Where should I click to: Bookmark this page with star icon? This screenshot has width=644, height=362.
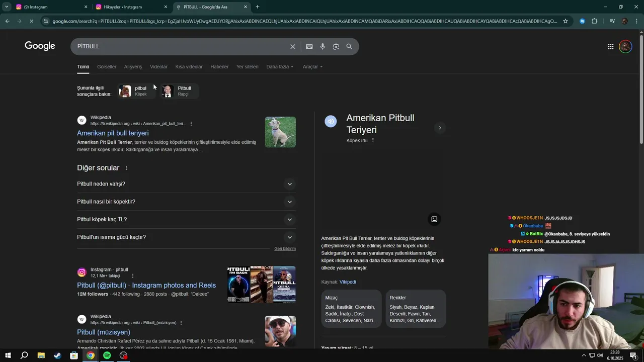[x=566, y=21]
